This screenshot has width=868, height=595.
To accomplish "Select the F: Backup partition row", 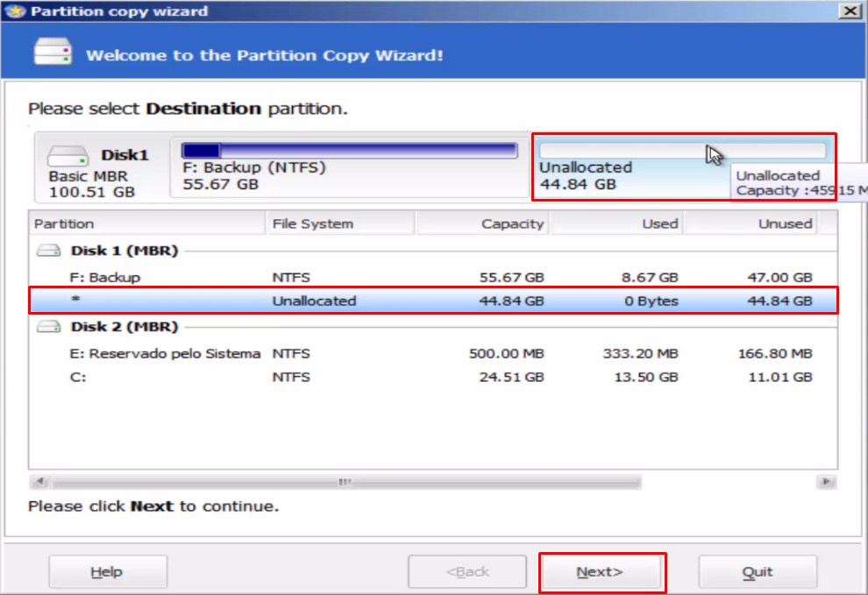I will coord(433,277).
